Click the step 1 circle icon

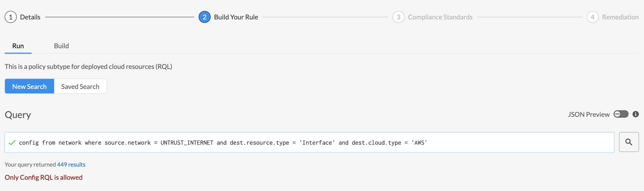pos(11,17)
